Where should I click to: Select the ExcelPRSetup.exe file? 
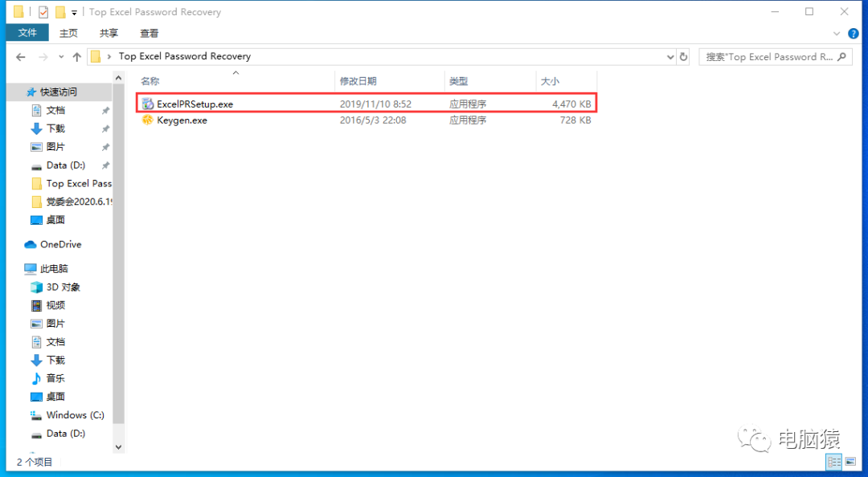click(366, 104)
